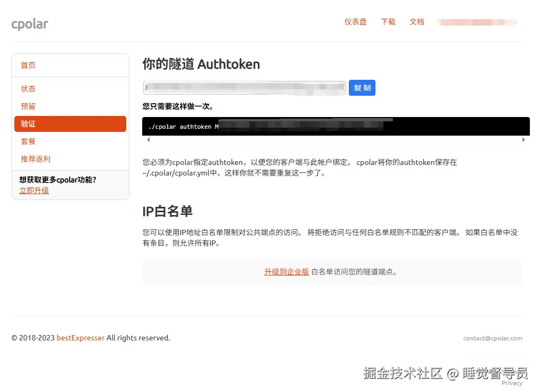Select 预留 in the sidebar
Screen dimensions: 540x392
click(x=28, y=106)
